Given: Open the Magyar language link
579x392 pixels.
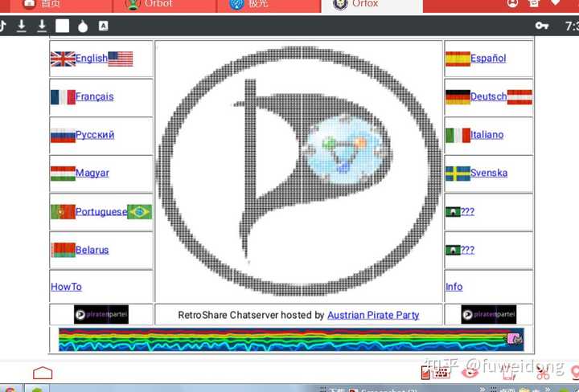Looking at the screenshot, I should [x=92, y=173].
